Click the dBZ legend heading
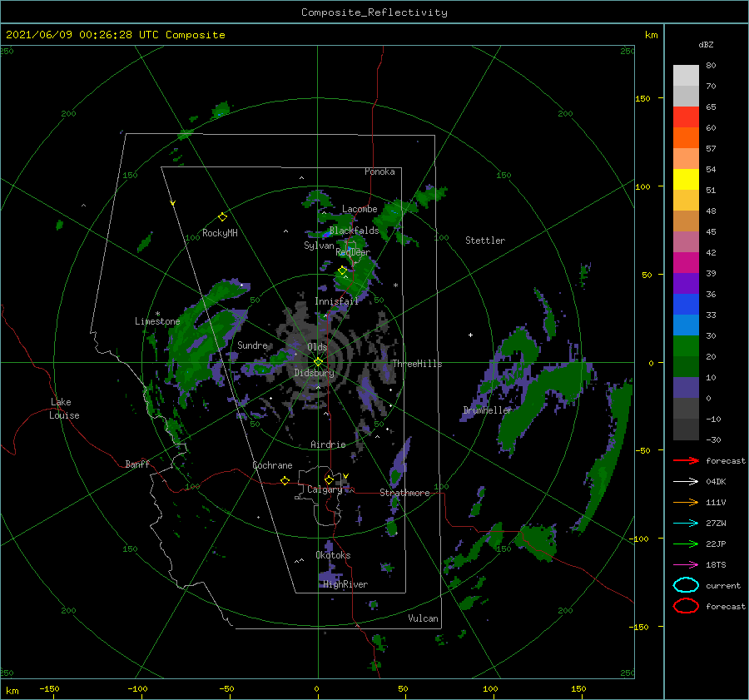This screenshot has height=700, width=749. [706, 44]
